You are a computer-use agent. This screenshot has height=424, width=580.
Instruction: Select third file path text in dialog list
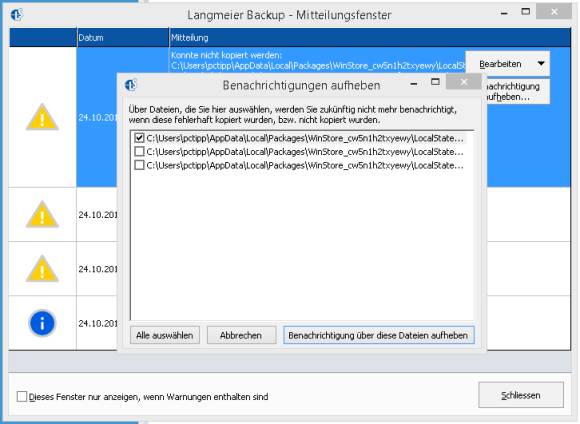click(x=305, y=165)
